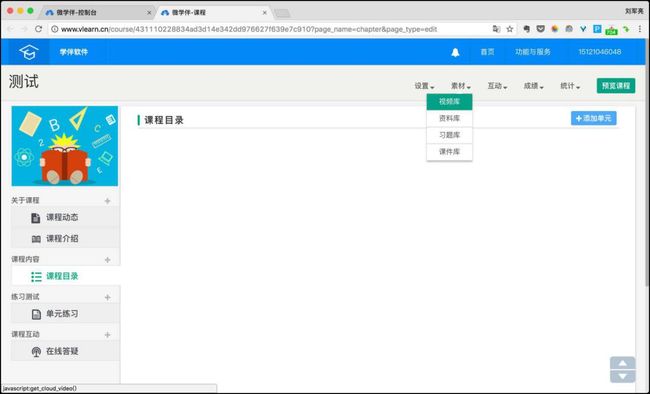This screenshot has width=650, height=394.
Task: Click the Chrome profile name 刘军亮
Action: pyautogui.click(x=634, y=11)
